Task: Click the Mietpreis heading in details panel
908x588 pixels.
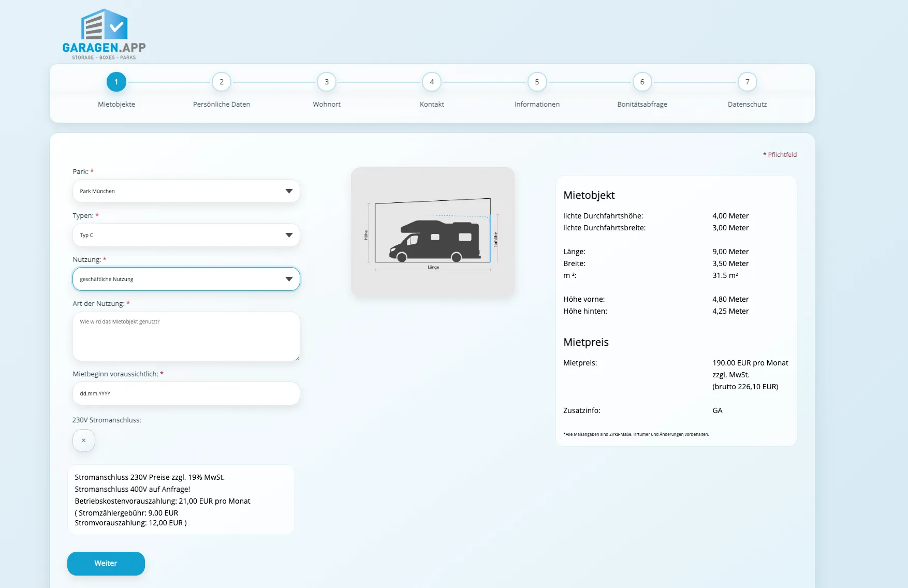Action: point(586,342)
